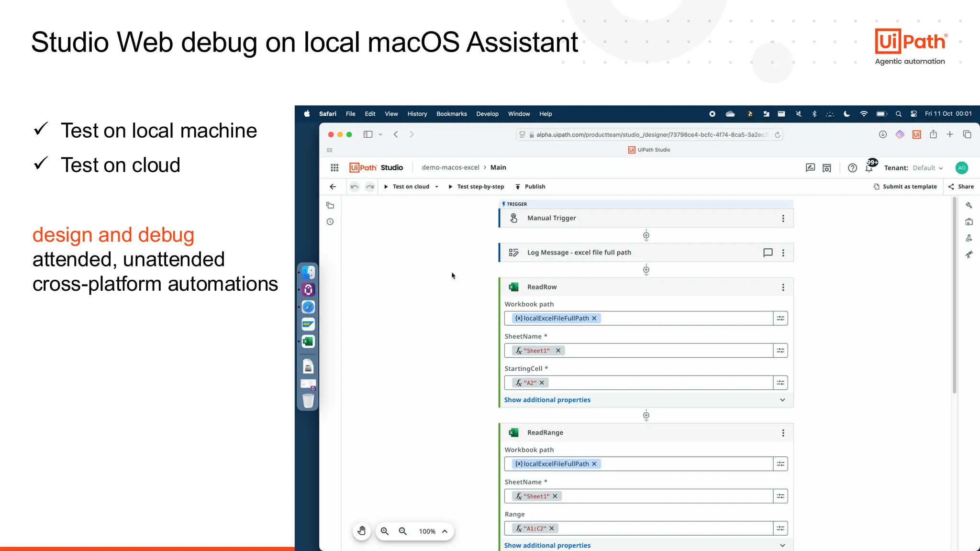Open Log Message three-dot options menu
This screenshot has width=980, height=551.
pyautogui.click(x=783, y=253)
